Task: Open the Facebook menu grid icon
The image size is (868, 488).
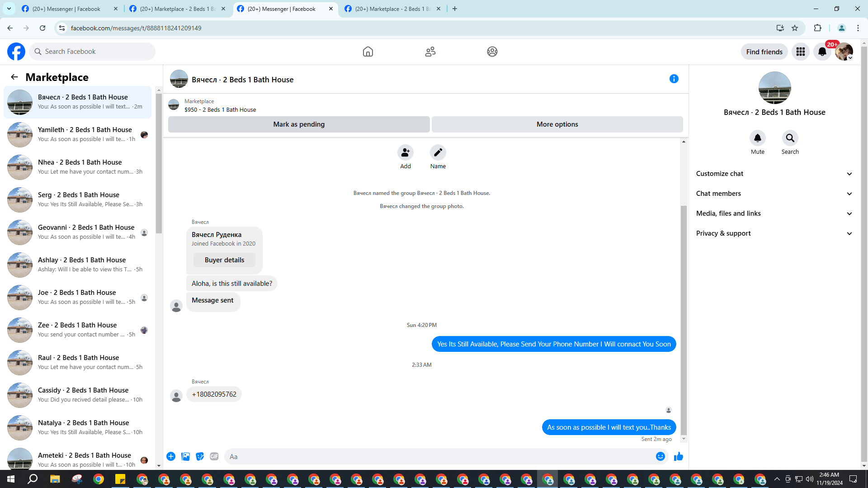Action: (801, 52)
